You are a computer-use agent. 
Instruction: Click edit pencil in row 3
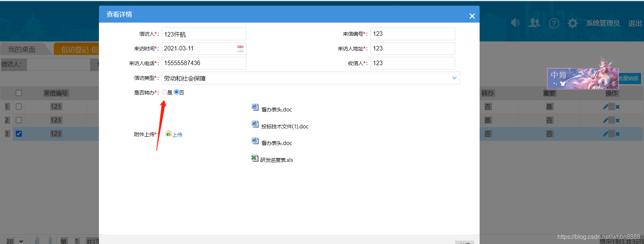click(x=606, y=134)
